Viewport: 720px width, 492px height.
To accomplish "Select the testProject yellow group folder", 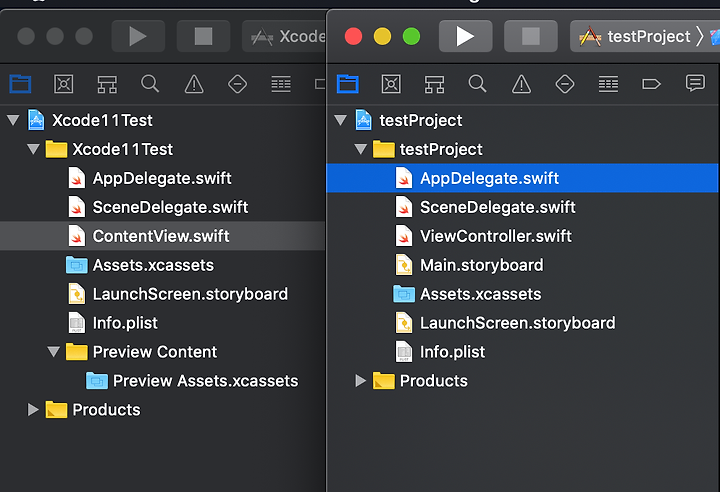I will 523,149.
